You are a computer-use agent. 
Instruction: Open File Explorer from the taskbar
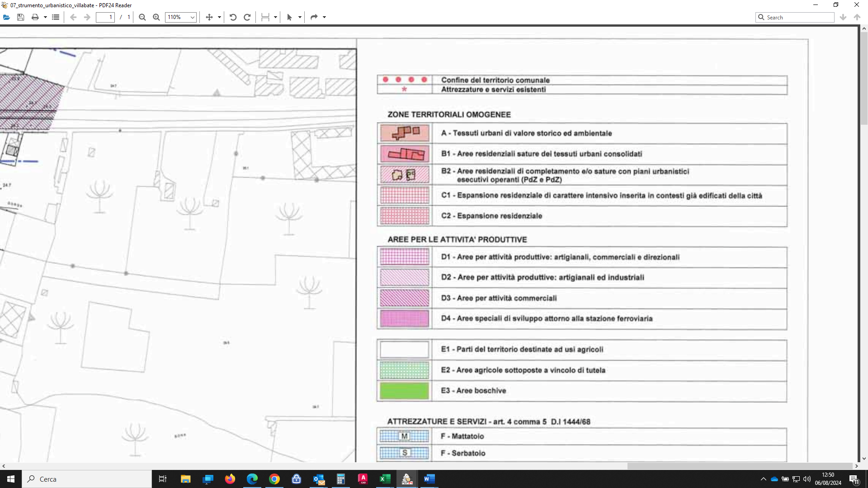(x=185, y=479)
